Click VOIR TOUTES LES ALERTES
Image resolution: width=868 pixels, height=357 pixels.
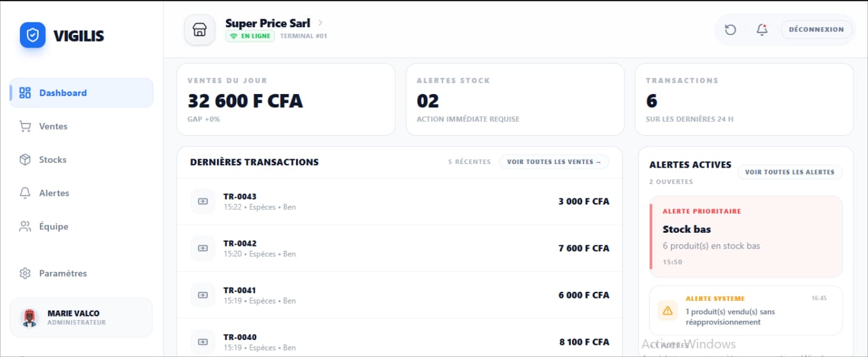790,172
